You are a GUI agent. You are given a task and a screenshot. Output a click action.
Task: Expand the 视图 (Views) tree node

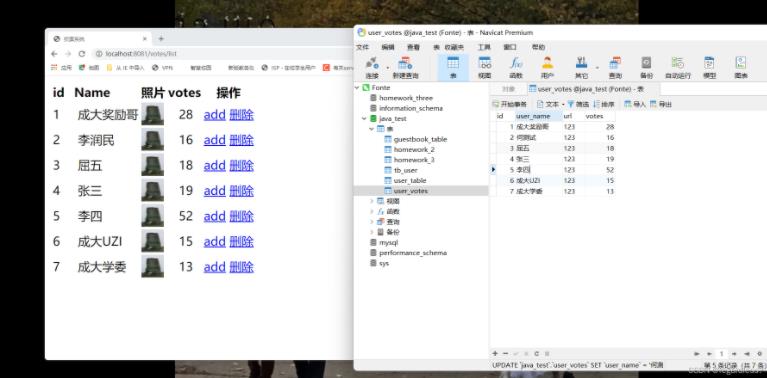click(371, 201)
